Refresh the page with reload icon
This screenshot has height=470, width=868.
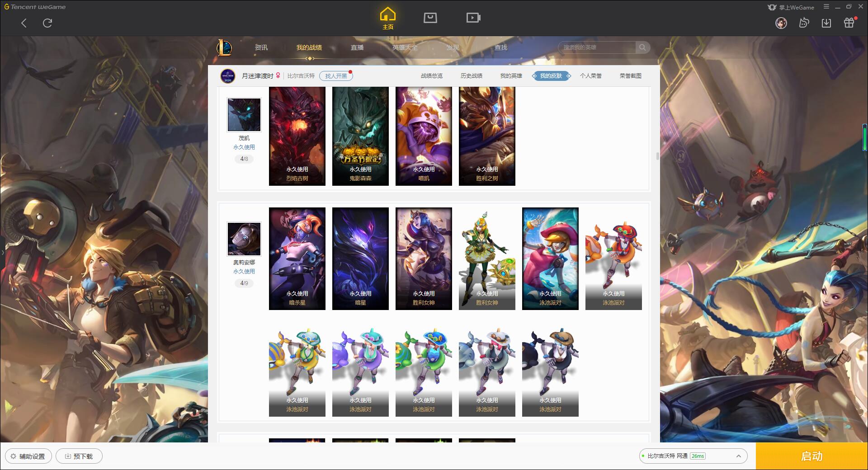tap(47, 23)
